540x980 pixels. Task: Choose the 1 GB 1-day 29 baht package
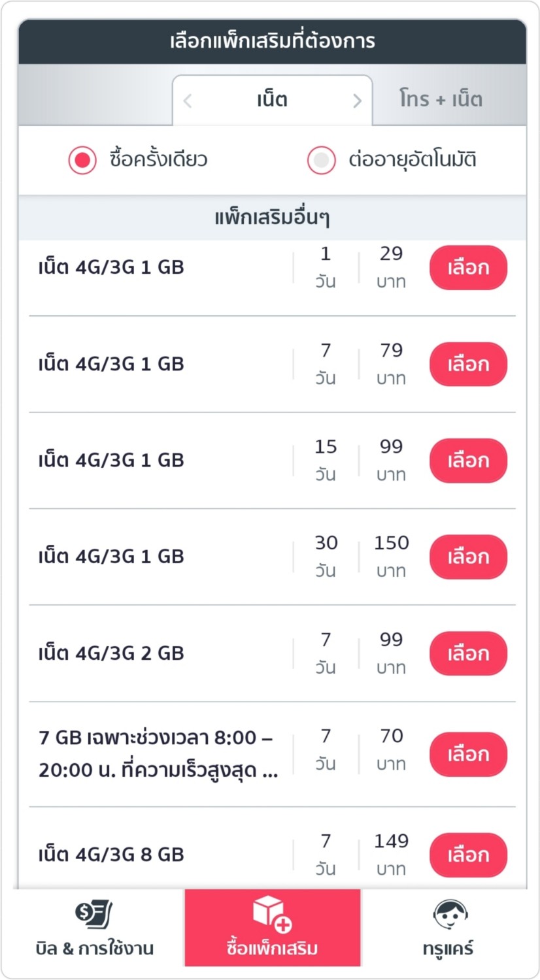(468, 268)
